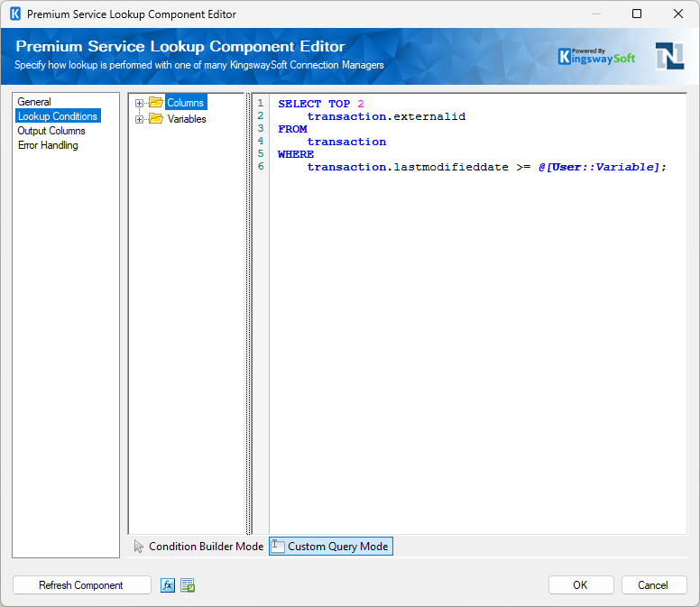
Task: Click the KingswaySoft logo
Action: click(596, 57)
